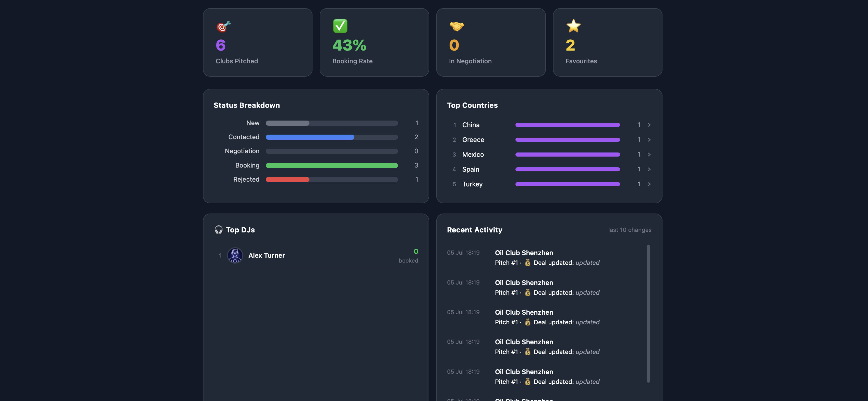Expand the Spain country row chevron

point(649,170)
